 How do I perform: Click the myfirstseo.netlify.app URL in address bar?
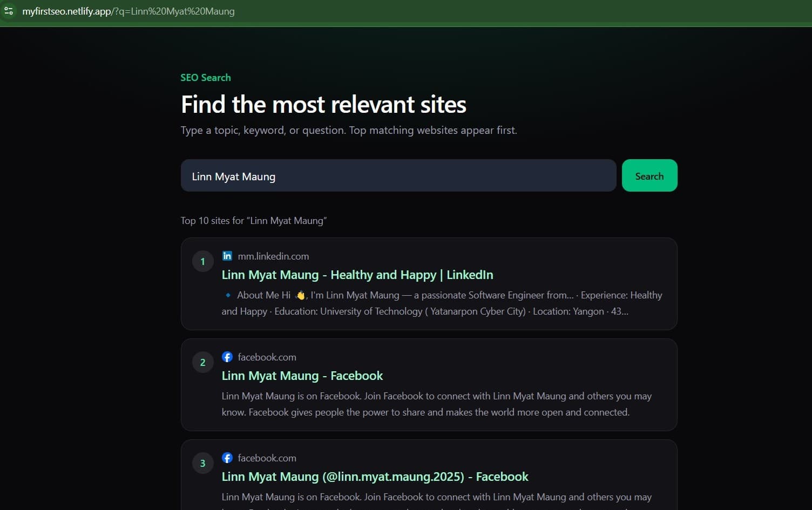(128, 11)
